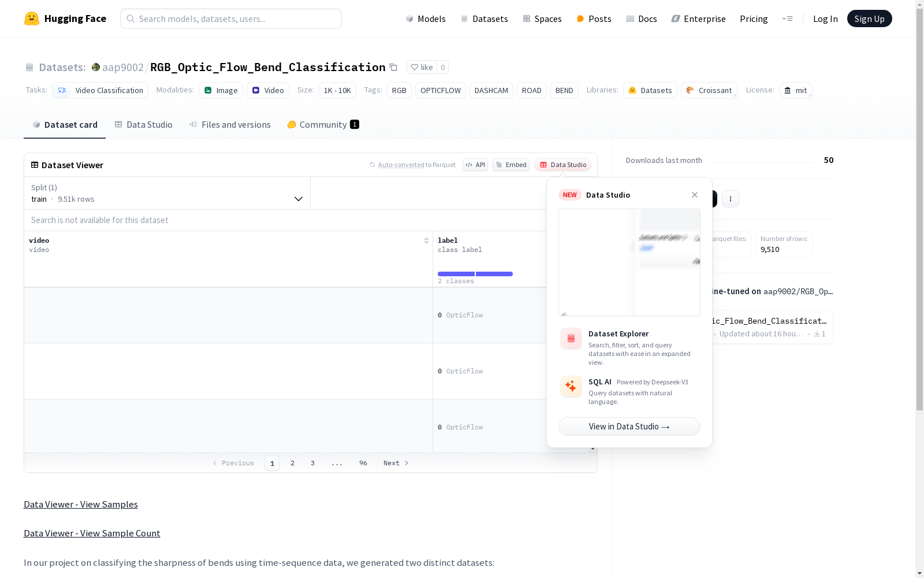The width and height of the screenshot is (924, 578).
Task: Like this dataset
Action: pyautogui.click(x=422, y=67)
